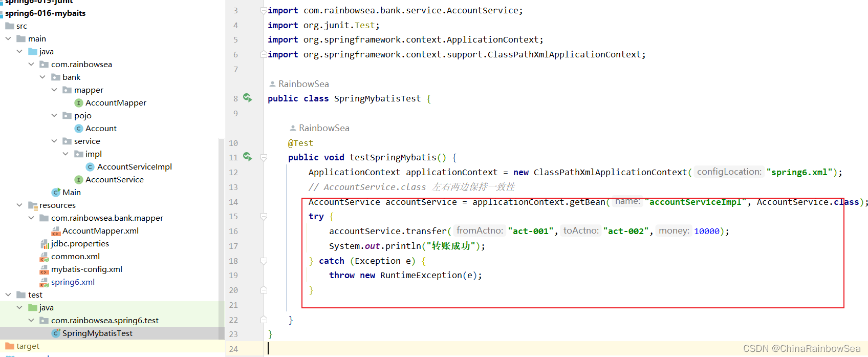Click the run gutter icon beside class SpringMybatisTest
This screenshot has height=357, width=868.
point(248,98)
